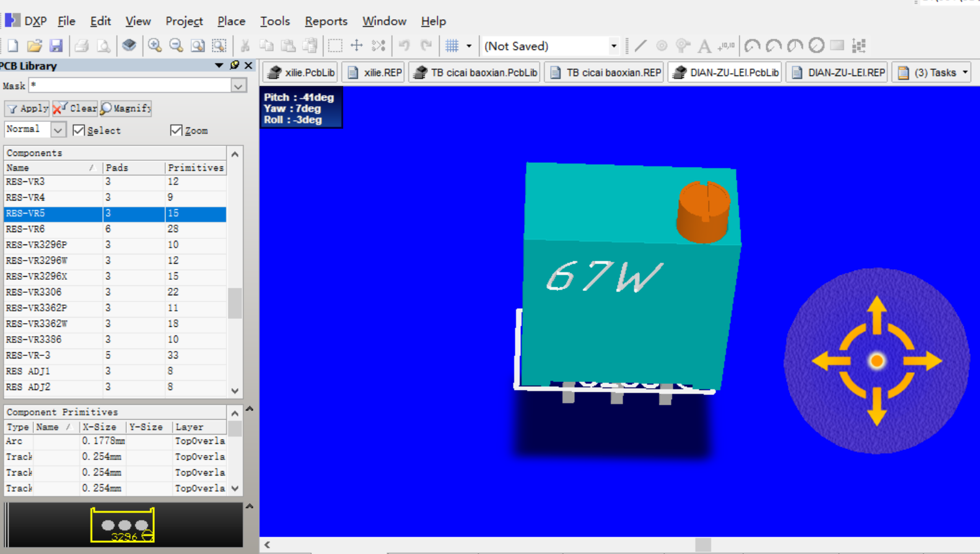980x554 pixels.
Task: Click the Move Selection cross icon
Action: (357, 46)
